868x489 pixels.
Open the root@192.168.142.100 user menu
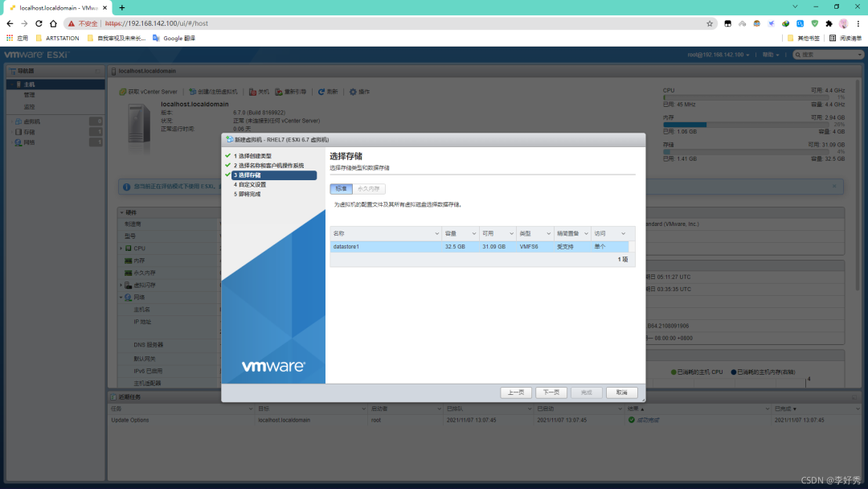pyautogui.click(x=718, y=55)
